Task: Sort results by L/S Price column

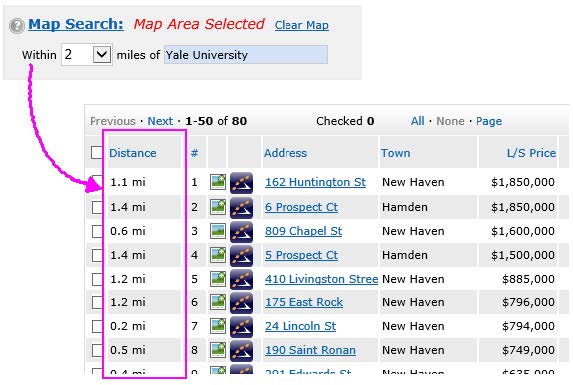Action: [x=531, y=153]
